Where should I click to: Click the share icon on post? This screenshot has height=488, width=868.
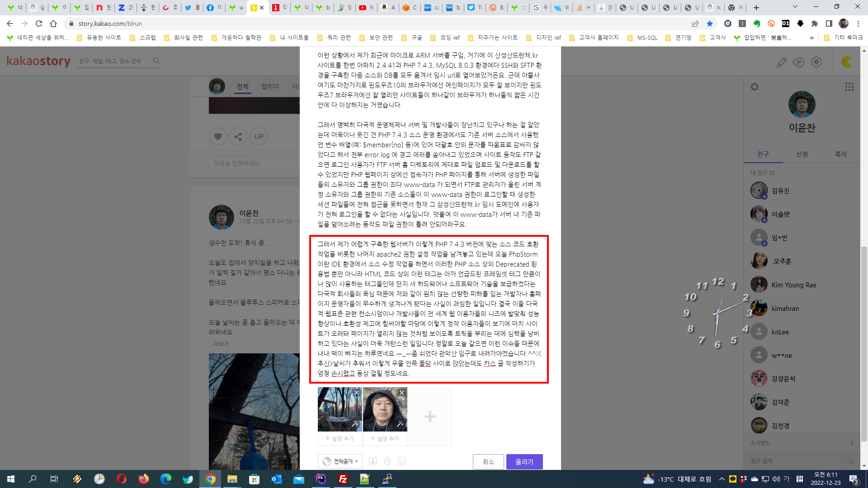tap(238, 136)
